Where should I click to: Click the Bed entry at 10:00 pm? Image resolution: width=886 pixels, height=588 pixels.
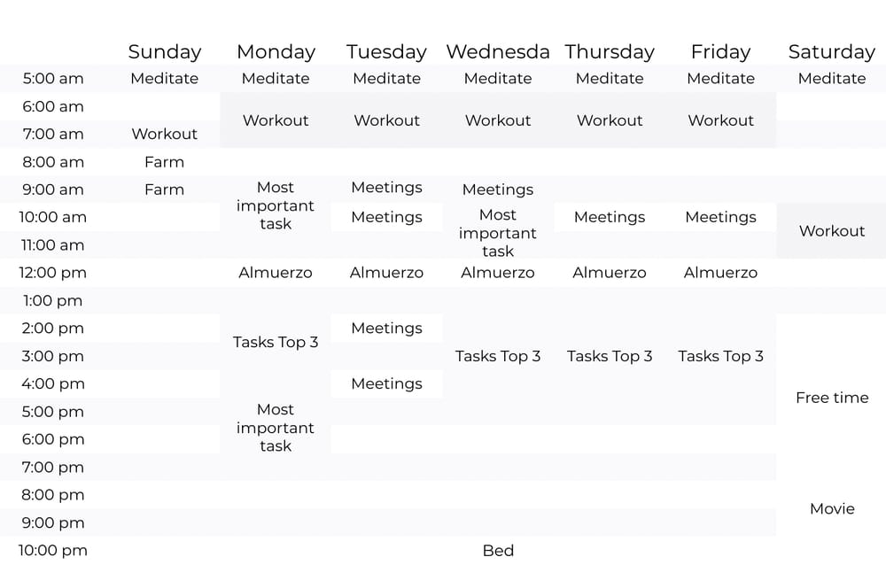click(498, 551)
